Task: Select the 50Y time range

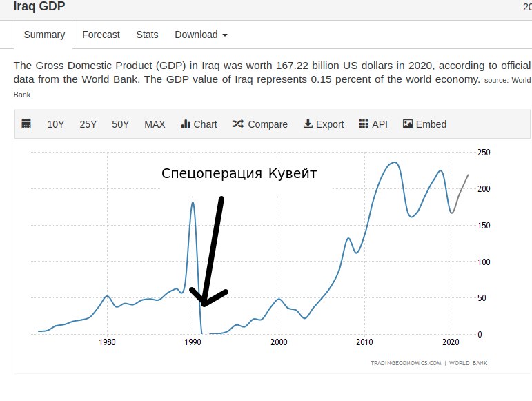Action: click(121, 124)
